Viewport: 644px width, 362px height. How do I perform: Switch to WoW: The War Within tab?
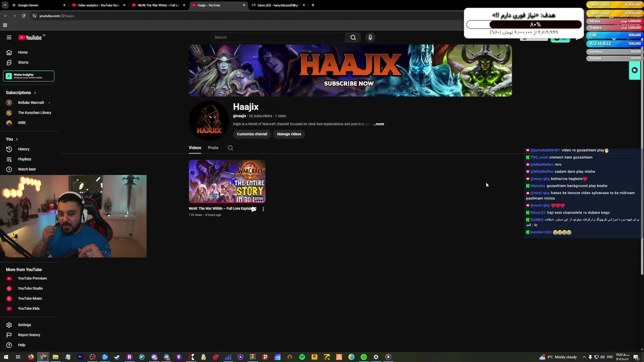point(158,5)
